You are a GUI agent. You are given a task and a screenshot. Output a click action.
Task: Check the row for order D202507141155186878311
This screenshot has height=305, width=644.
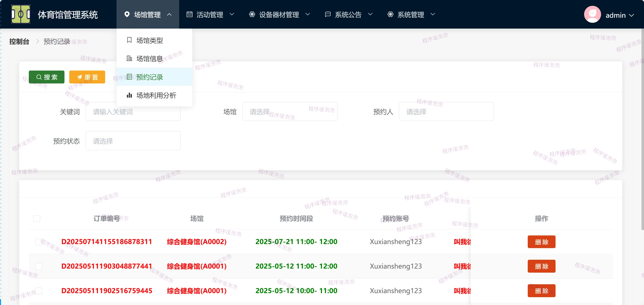coord(39,242)
